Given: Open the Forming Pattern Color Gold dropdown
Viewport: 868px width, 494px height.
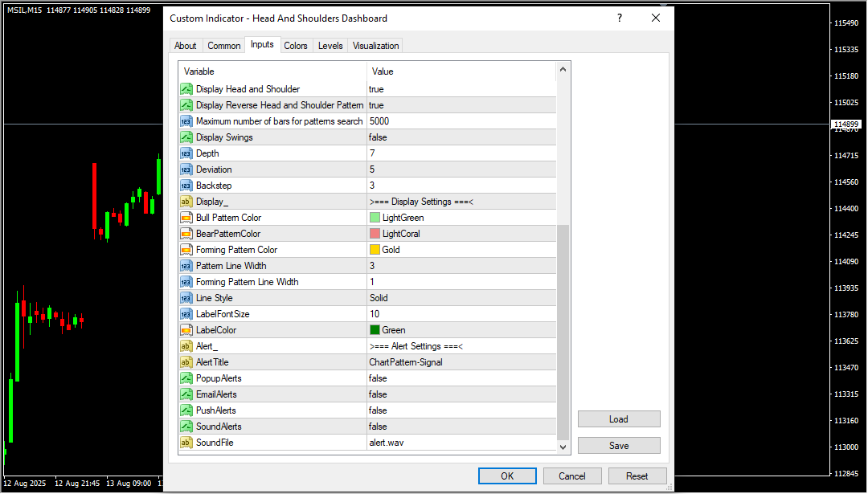Looking at the screenshot, I should pos(461,250).
